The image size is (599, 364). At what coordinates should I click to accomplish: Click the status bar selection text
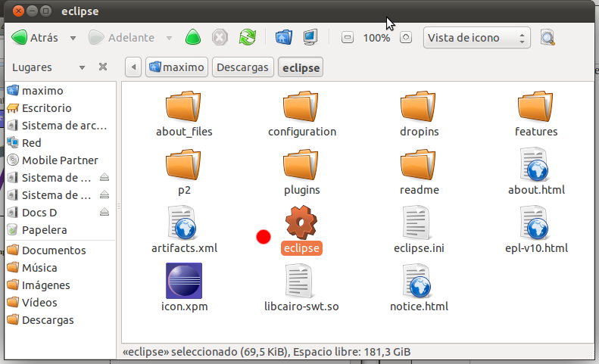(x=267, y=352)
